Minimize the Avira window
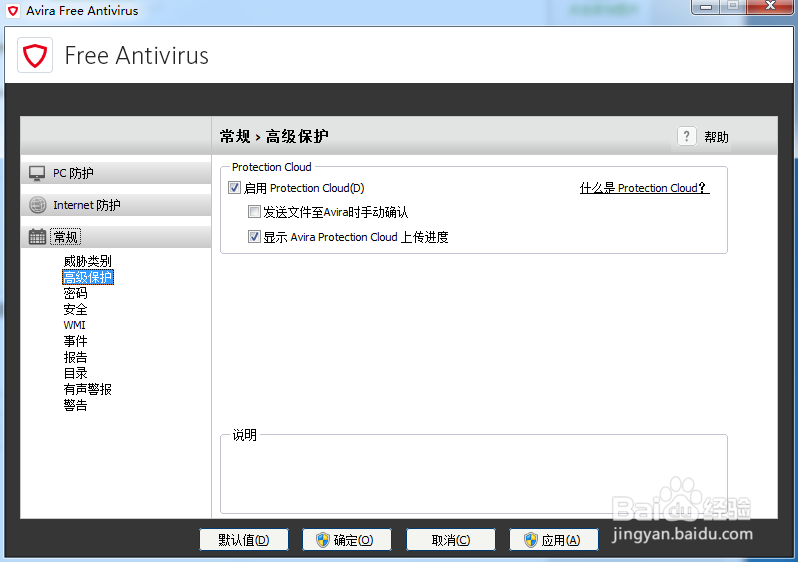 [706, 7]
